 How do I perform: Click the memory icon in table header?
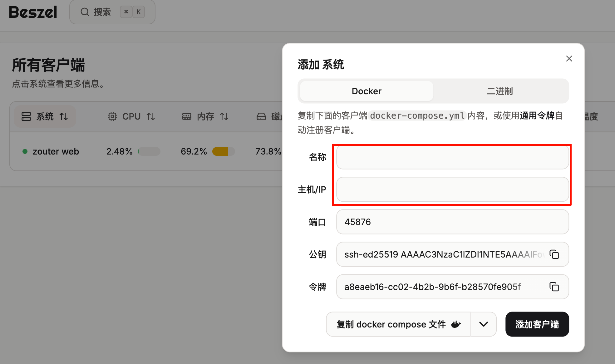coord(187,116)
